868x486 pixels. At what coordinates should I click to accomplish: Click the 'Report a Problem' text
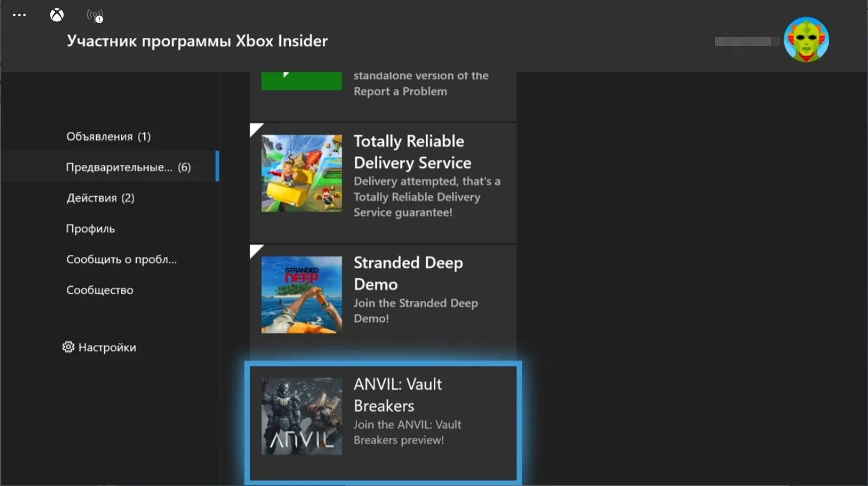400,91
